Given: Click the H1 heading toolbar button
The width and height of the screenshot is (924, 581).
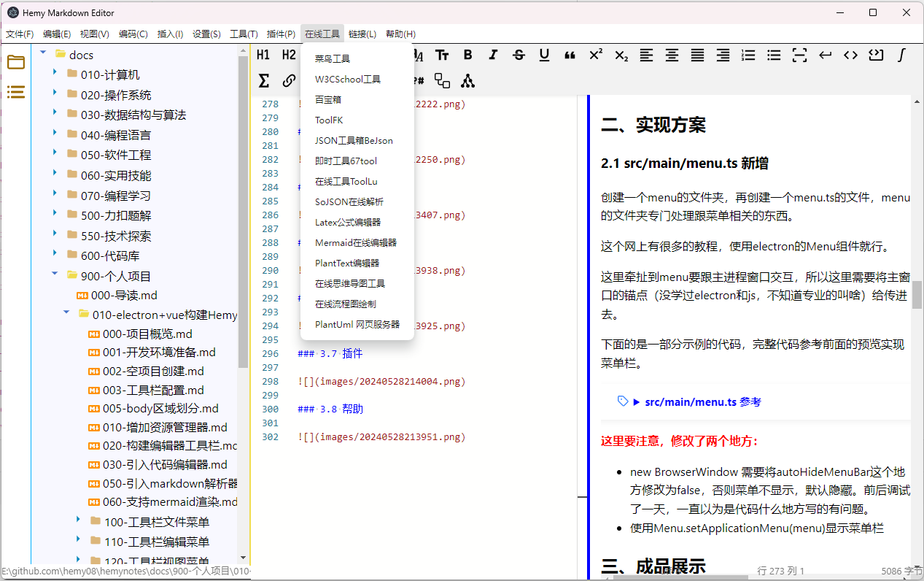Looking at the screenshot, I should [x=263, y=55].
